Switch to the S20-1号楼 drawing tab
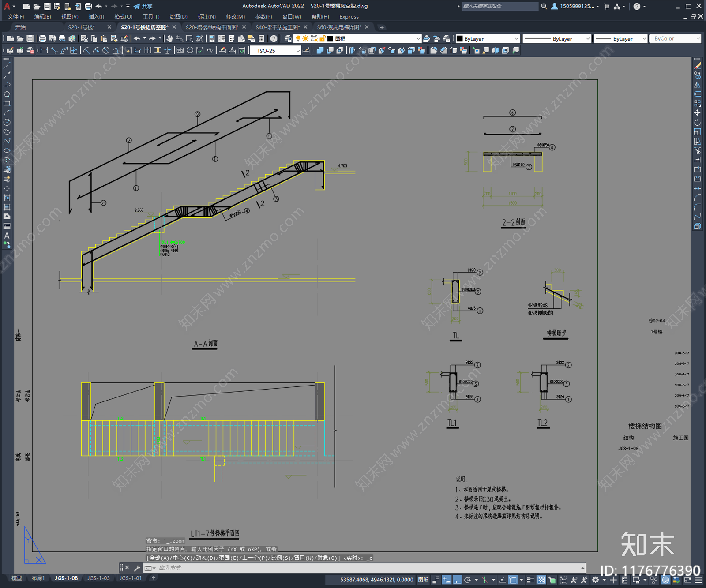The width and height of the screenshot is (706, 588). tap(82, 27)
